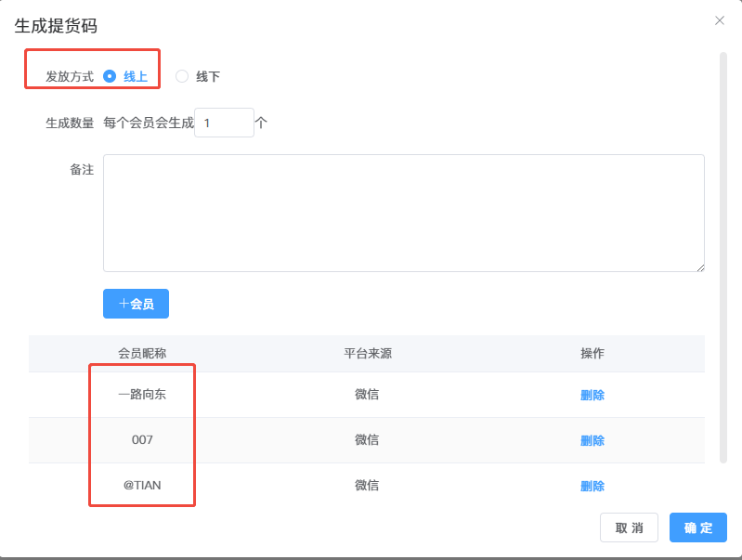Focus the 生成数量 number input
Viewport: 742px width, 560px height.
[224, 123]
